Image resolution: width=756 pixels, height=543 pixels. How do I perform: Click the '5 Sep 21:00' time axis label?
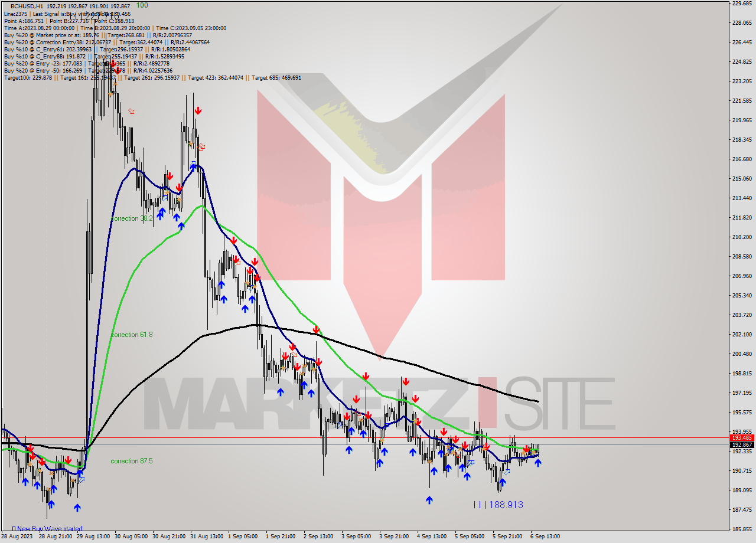[x=508, y=537]
